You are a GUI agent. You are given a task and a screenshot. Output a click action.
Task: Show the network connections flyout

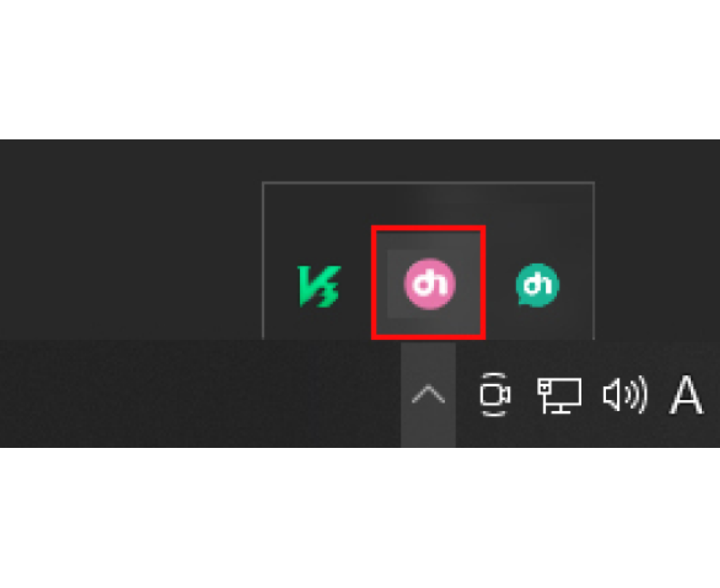point(560,395)
